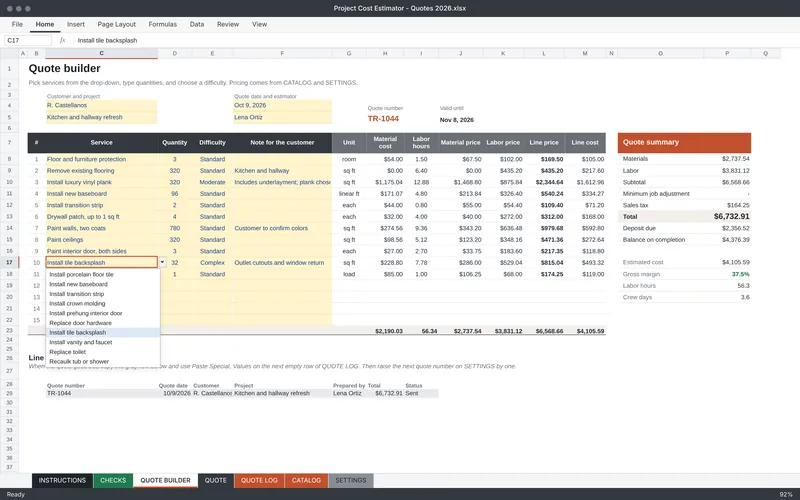Viewport: 800px width, 500px height.
Task: Click the Name Box showing C17
Action: point(28,40)
